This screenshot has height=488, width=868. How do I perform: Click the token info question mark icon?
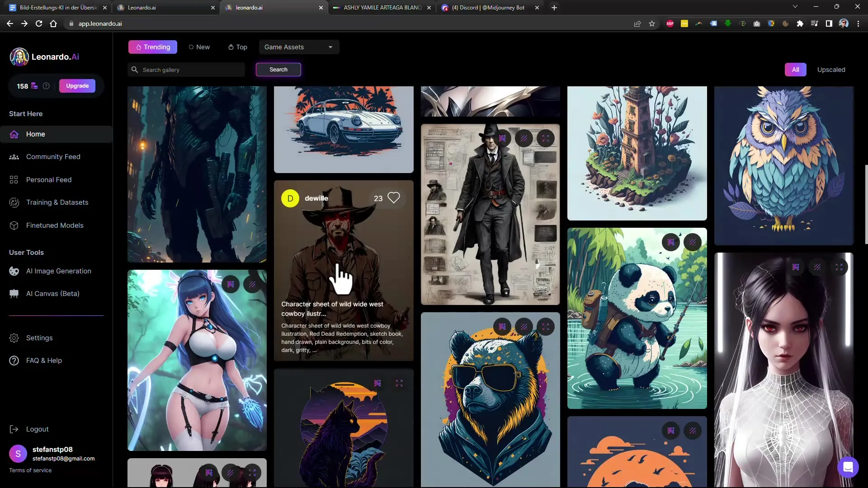pyautogui.click(x=46, y=86)
